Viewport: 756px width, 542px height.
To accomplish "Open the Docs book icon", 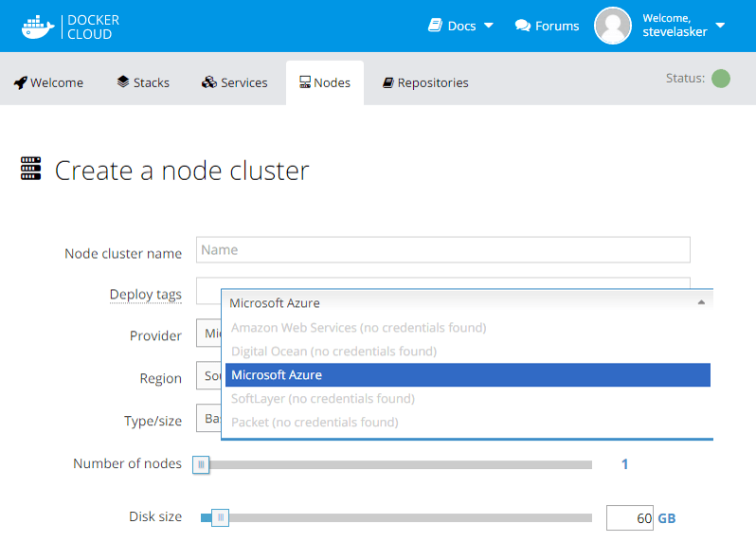I will (436, 25).
